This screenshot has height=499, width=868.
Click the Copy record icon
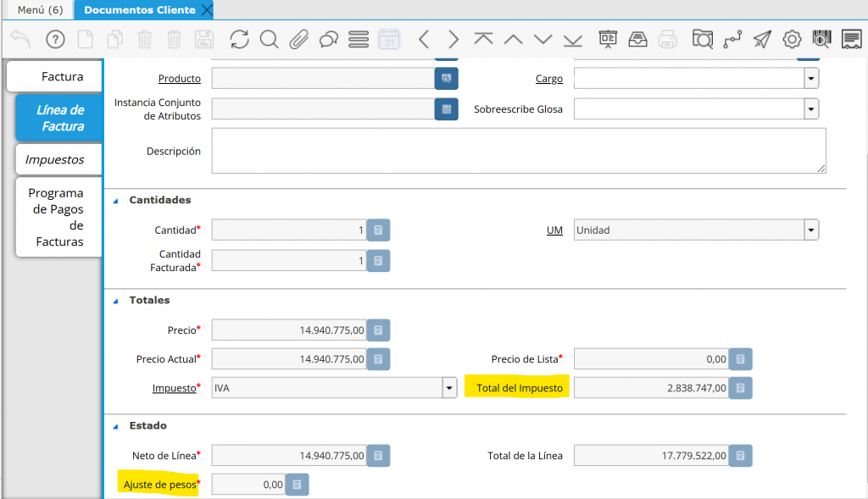point(115,39)
